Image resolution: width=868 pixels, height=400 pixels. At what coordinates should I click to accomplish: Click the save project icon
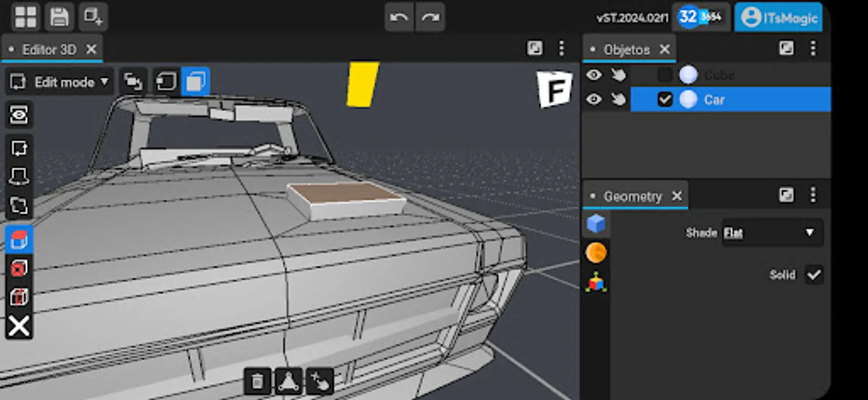[x=58, y=17]
